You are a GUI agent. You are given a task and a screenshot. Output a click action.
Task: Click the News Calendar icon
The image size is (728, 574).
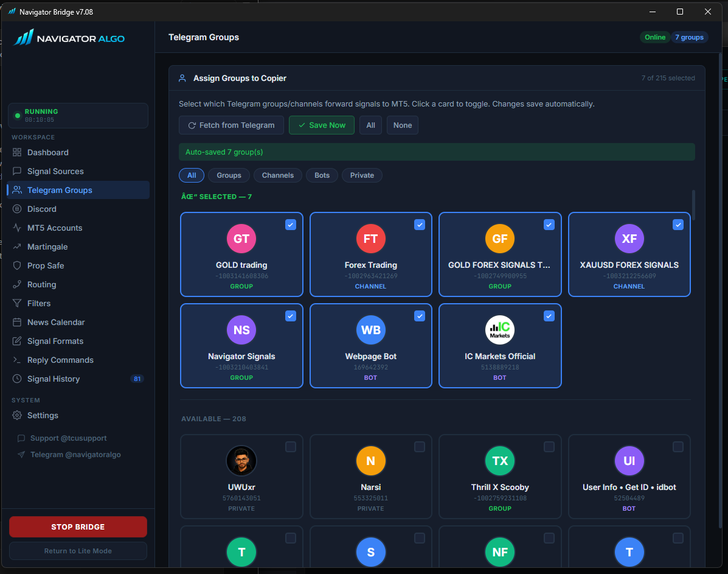click(x=17, y=322)
